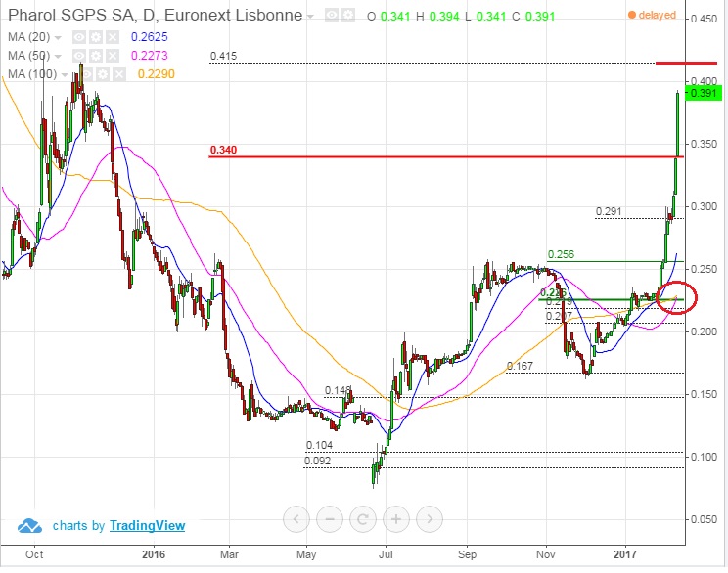Screen dimensions: 728x573
Task: Expand the MA (50) dropdown arrow
Action: (x=58, y=56)
